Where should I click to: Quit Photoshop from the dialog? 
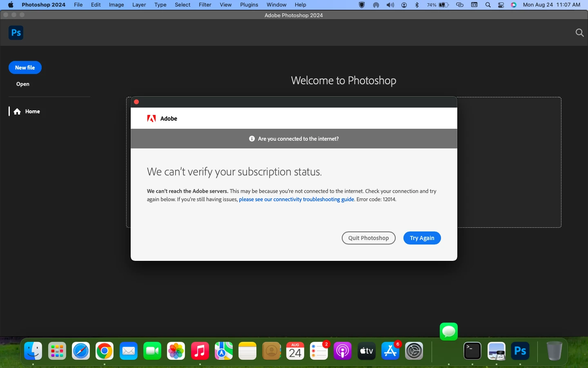pos(368,238)
